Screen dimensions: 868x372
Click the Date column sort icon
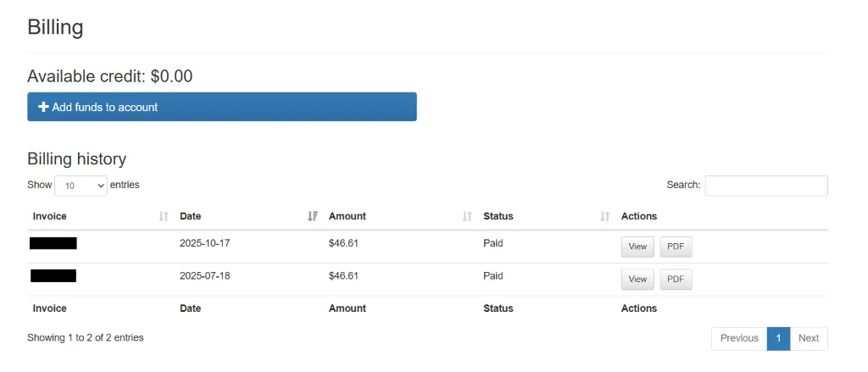tap(313, 216)
